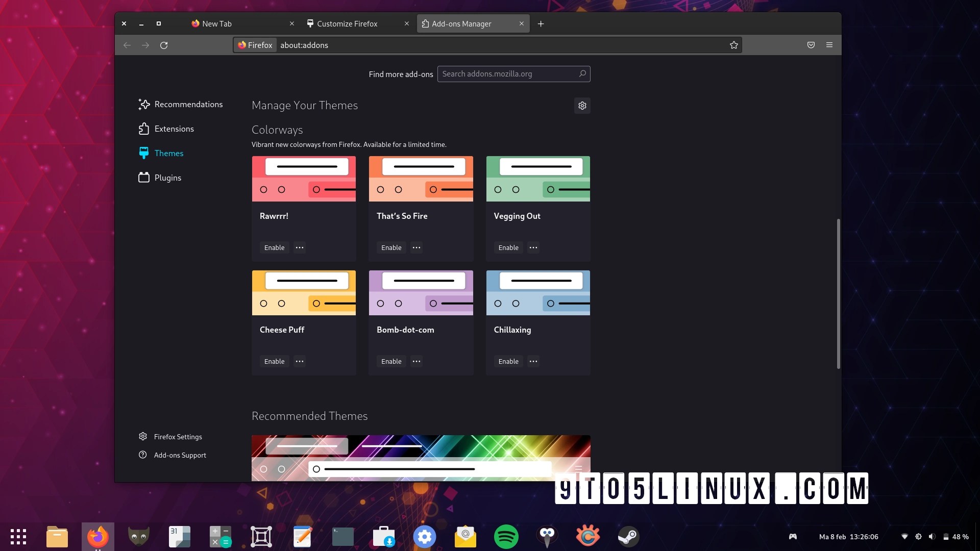This screenshot has width=980, height=551.
Task: Click the search magnifier icon in add-ons search
Action: tap(582, 74)
